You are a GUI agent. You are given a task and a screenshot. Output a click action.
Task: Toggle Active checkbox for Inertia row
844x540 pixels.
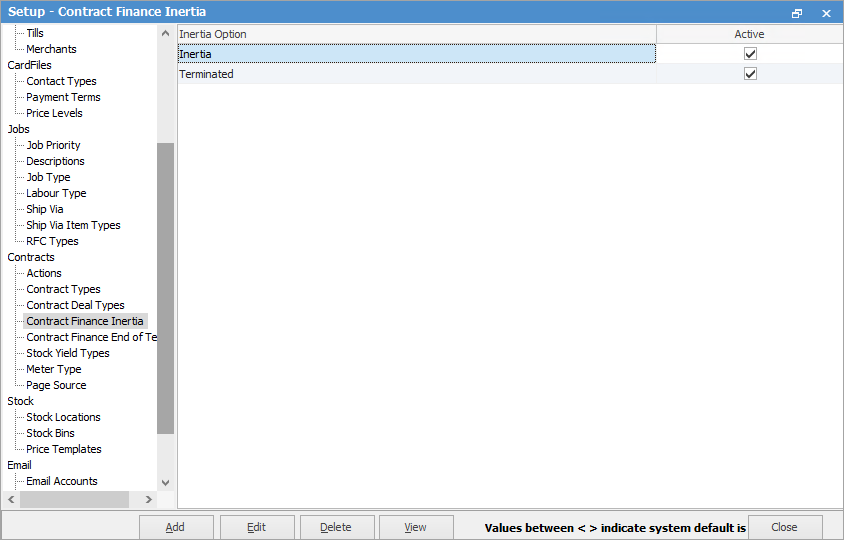750,54
